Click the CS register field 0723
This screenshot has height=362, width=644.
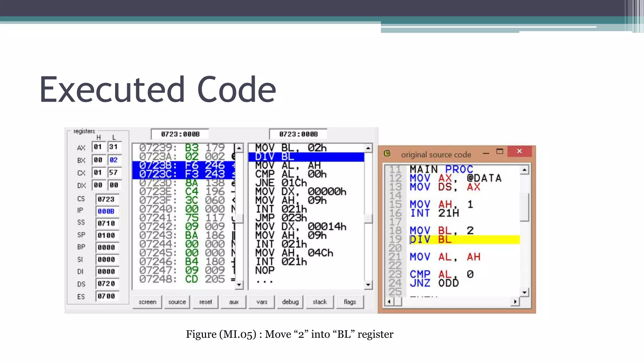click(107, 199)
